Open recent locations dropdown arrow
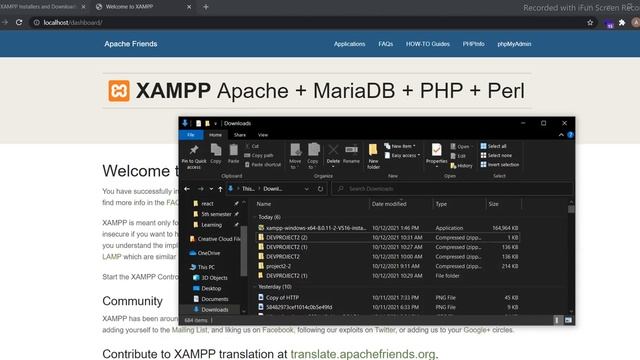 pos(211,189)
